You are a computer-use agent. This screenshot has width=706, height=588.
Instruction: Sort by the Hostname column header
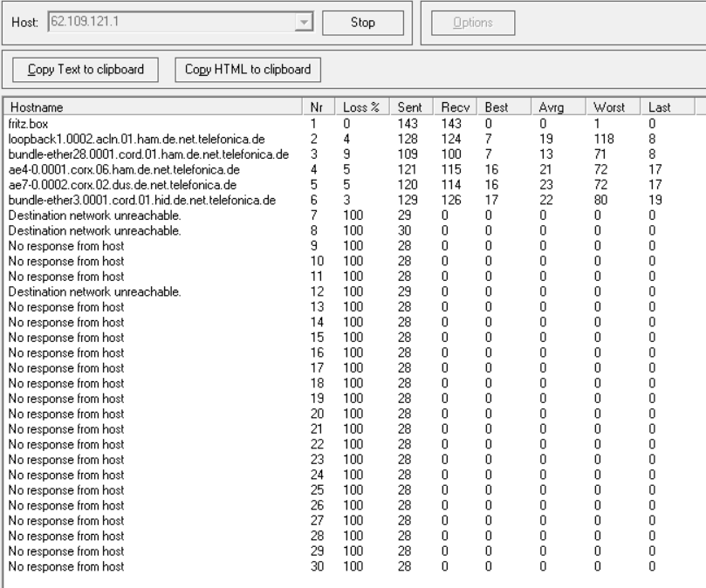(153, 107)
